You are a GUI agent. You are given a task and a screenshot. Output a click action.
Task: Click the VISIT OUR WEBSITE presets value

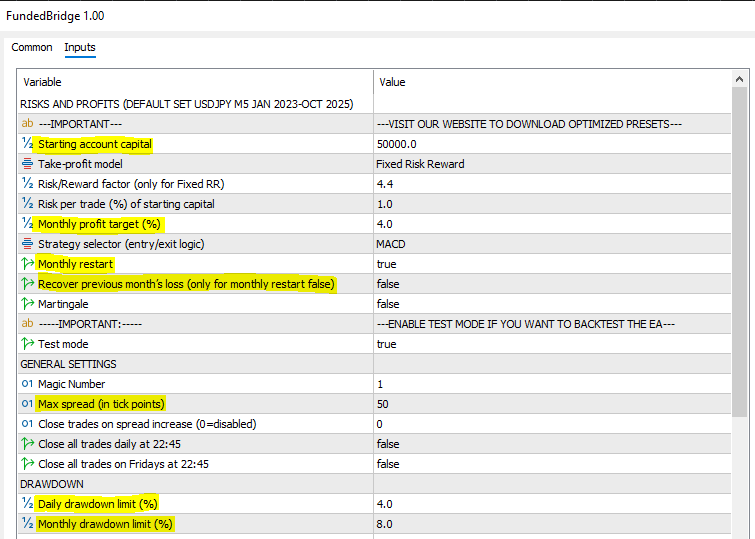point(529,124)
